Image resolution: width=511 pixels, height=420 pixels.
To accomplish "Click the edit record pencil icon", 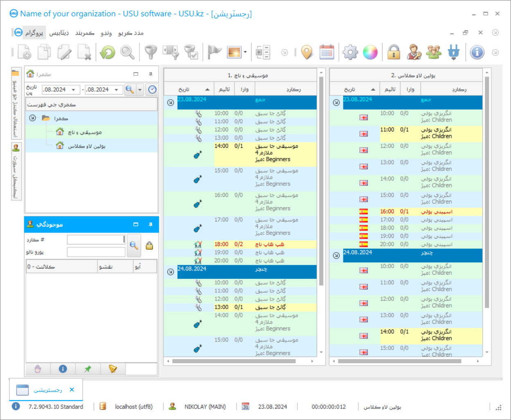I will tap(64, 52).
